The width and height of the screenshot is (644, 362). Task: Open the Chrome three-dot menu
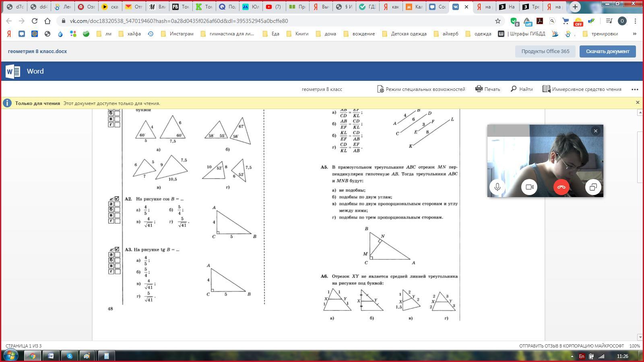(x=635, y=21)
